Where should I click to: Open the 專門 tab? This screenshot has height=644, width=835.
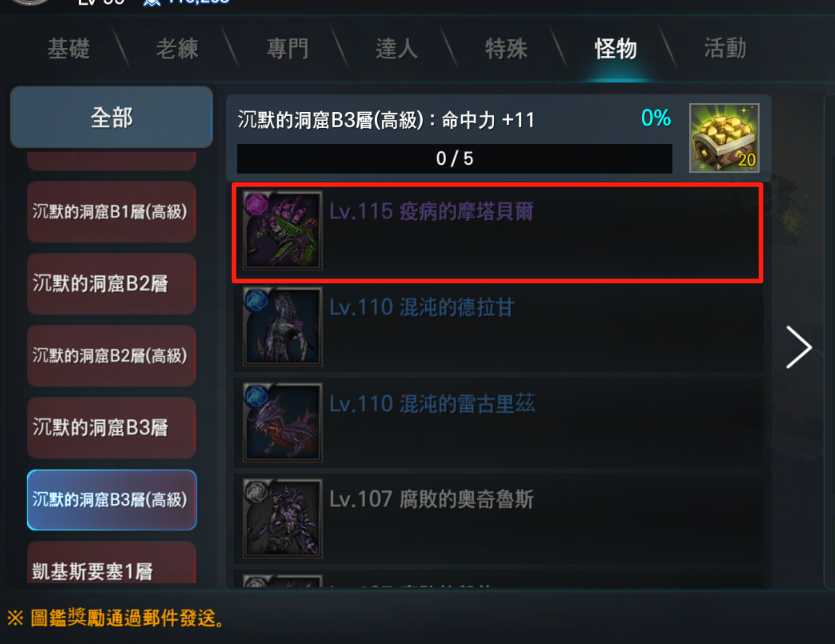(x=288, y=49)
